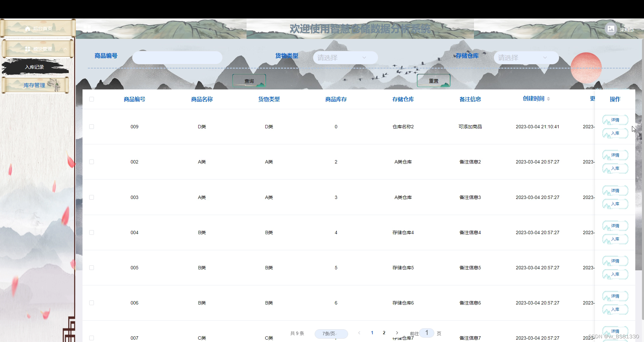Screen dimensions: 644x342
Task: Check the row checkbox for item 005
Action: point(92,268)
